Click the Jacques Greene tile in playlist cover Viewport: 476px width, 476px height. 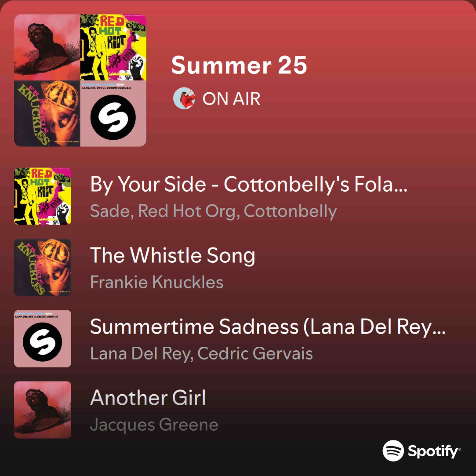(47, 47)
